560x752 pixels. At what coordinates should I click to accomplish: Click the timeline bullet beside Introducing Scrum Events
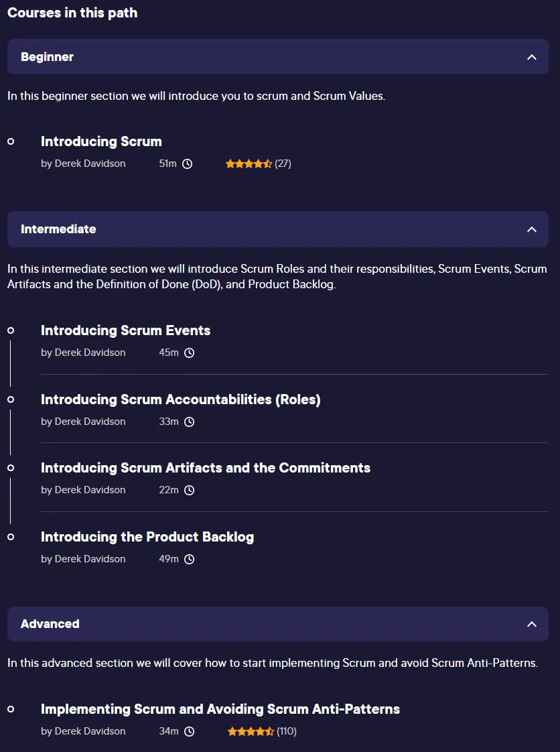pos(11,330)
